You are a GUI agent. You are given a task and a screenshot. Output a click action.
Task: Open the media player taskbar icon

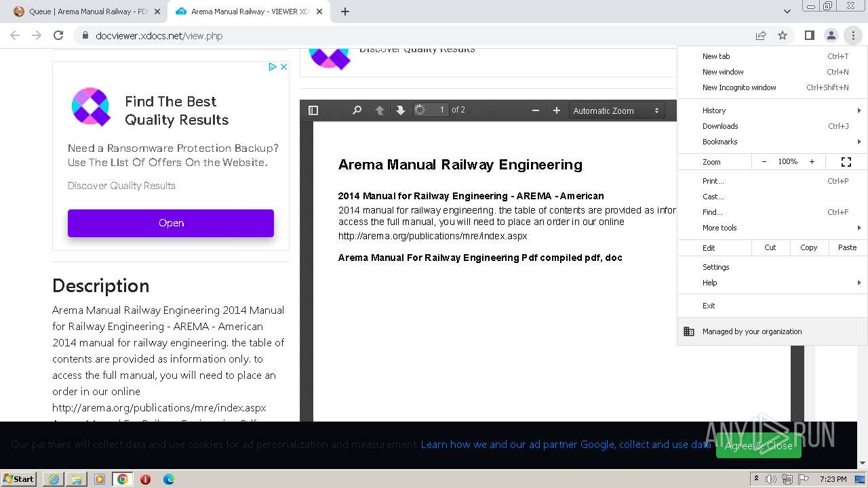pyautogui.click(x=100, y=479)
